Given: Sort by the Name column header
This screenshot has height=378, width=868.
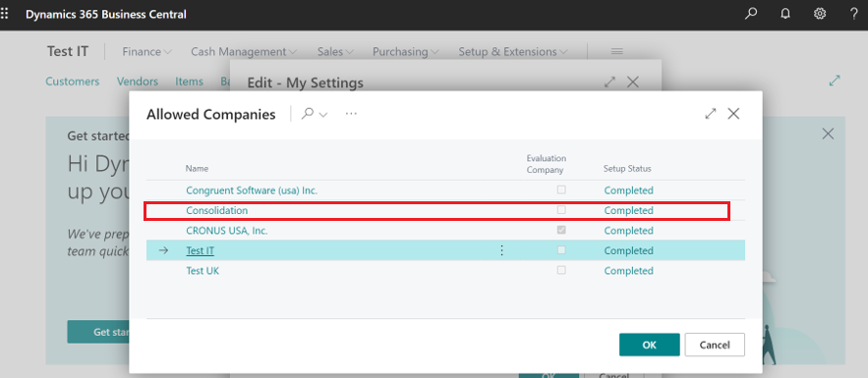Looking at the screenshot, I should click(x=197, y=168).
